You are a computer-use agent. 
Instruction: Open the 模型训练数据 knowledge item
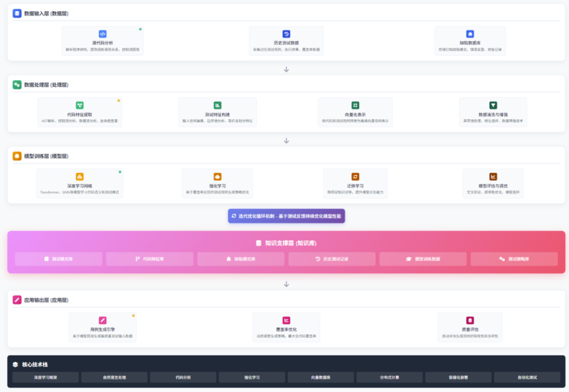pos(423,259)
